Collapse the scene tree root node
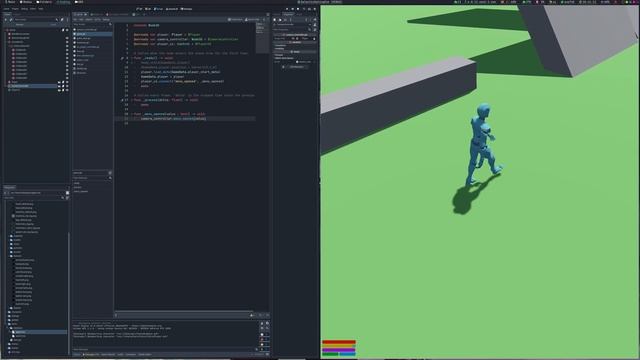This screenshot has height=360, width=640. pos(6,30)
